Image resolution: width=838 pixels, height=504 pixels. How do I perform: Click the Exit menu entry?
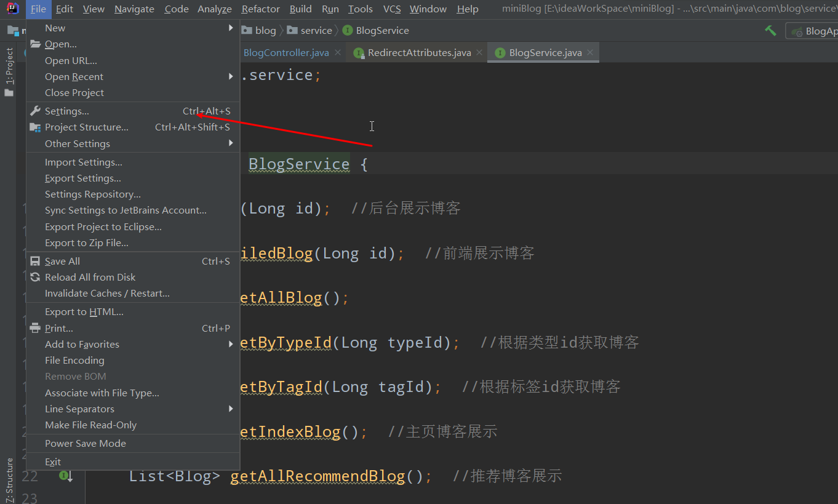(x=133, y=462)
